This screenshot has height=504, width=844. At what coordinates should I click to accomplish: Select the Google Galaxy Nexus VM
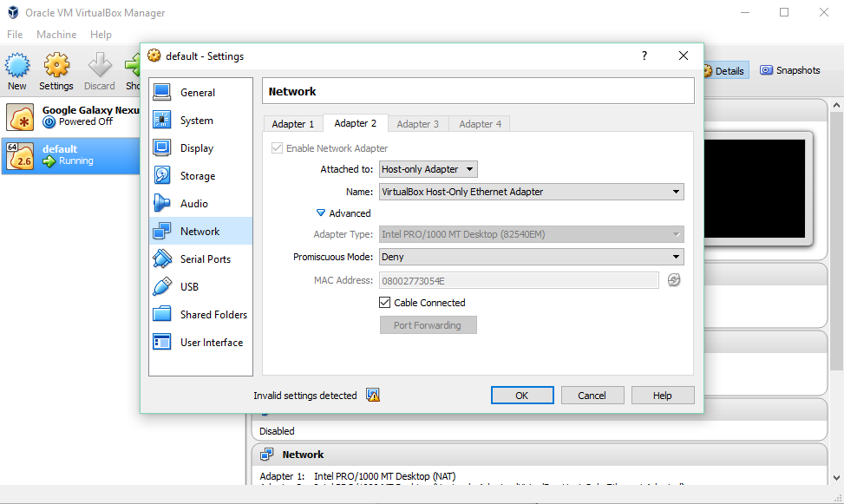click(x=70, y=117)
